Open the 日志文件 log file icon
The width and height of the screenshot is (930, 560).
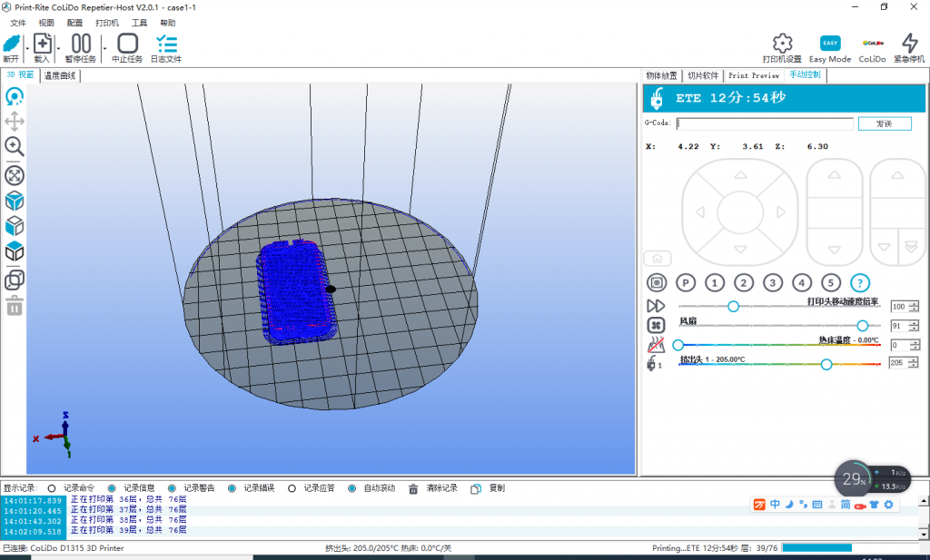pos(166,43)
